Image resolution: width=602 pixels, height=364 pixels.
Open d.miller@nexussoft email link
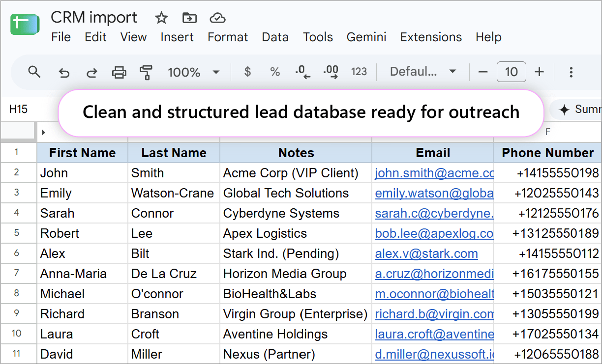[434, 354]
